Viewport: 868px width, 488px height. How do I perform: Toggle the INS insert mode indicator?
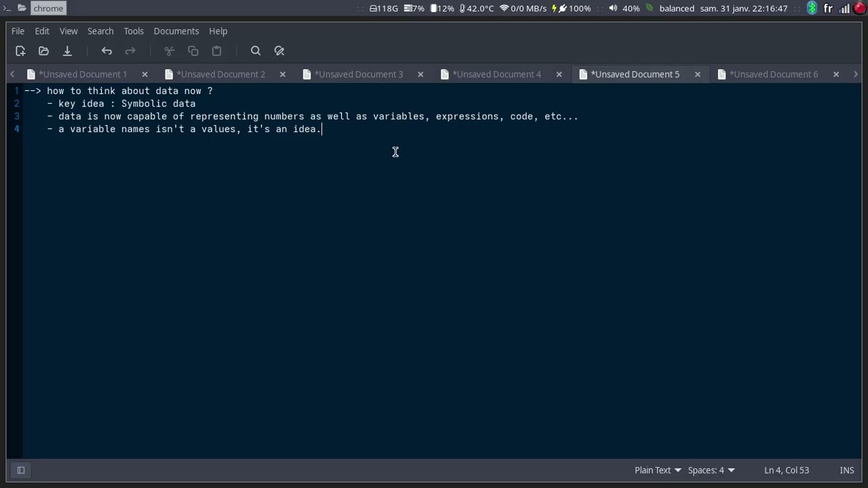pyautogui.click(x=847, y=470)
